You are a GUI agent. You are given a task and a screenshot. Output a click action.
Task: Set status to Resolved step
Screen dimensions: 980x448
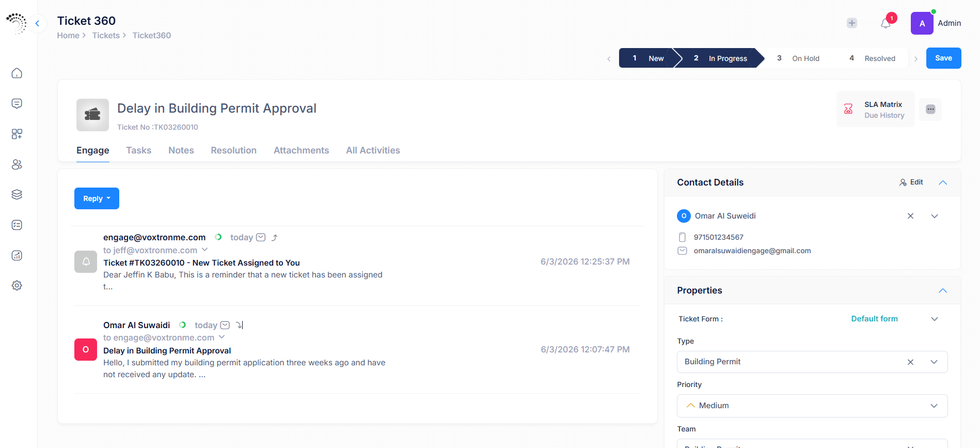point(873,58)
